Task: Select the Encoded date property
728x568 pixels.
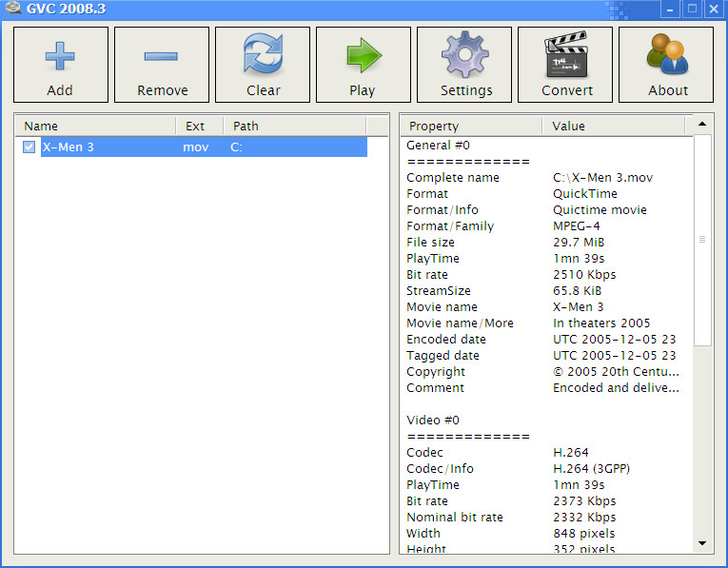Action: [445, 340]
